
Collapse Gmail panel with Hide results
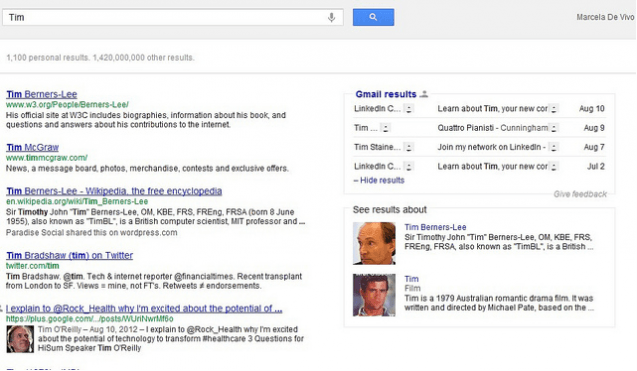click(379, 180)
